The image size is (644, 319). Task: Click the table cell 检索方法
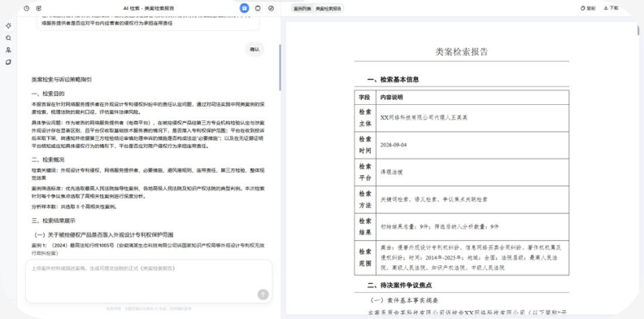(x=365, y=199)
